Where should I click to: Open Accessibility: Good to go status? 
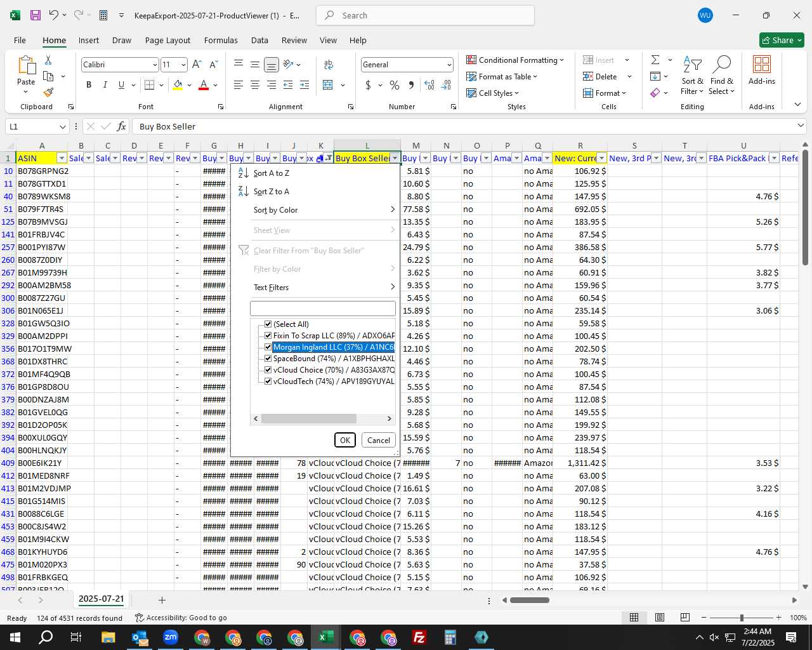pyautogui.click(x=181, y=618)
